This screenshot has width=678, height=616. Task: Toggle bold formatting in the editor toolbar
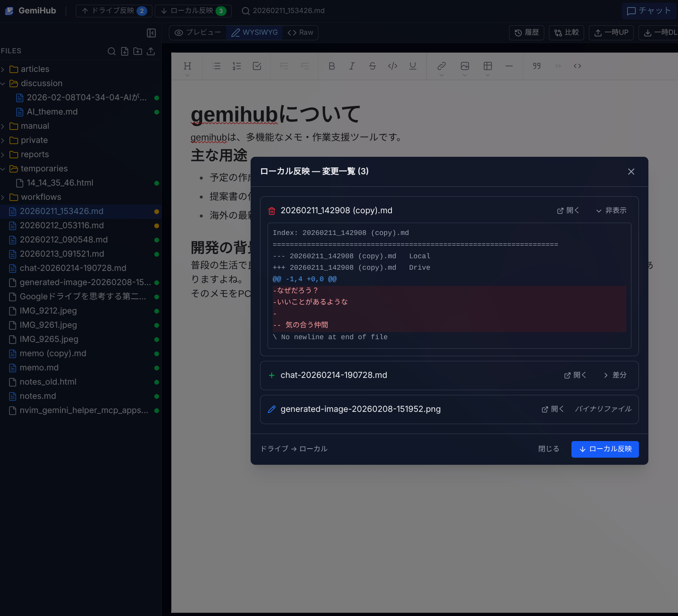coord(332,66)
